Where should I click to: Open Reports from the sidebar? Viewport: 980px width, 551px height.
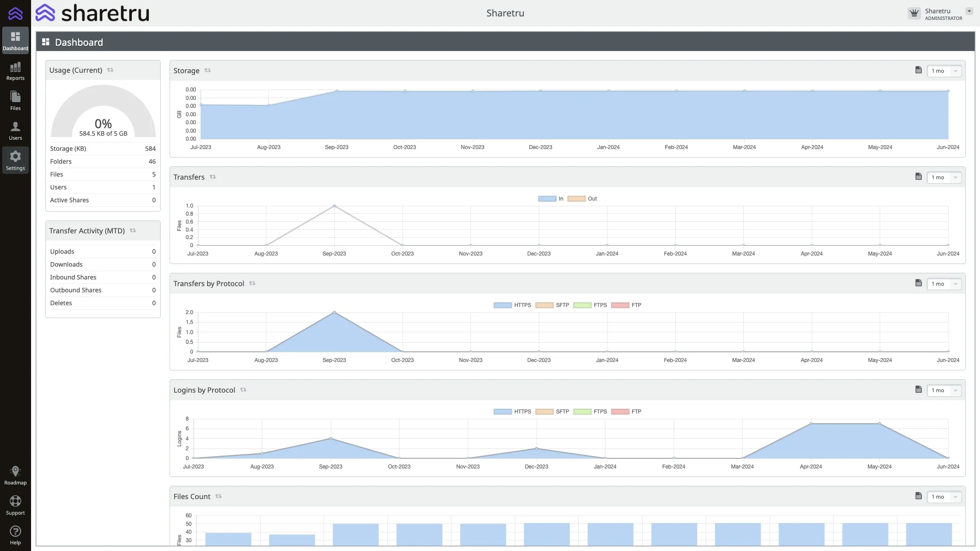coord(15,71)
